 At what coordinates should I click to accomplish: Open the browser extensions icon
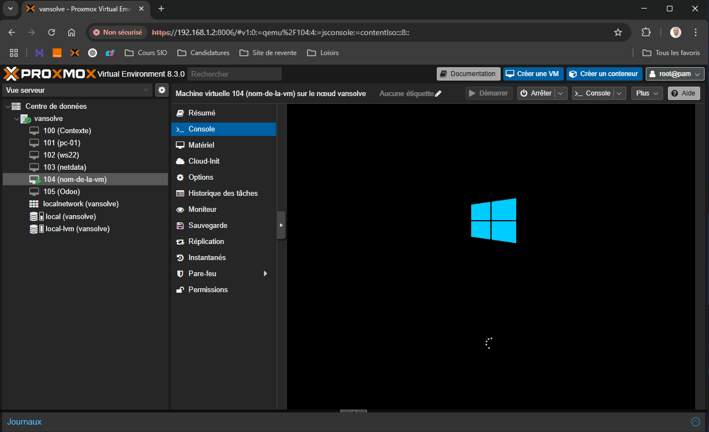click(646, 33)
